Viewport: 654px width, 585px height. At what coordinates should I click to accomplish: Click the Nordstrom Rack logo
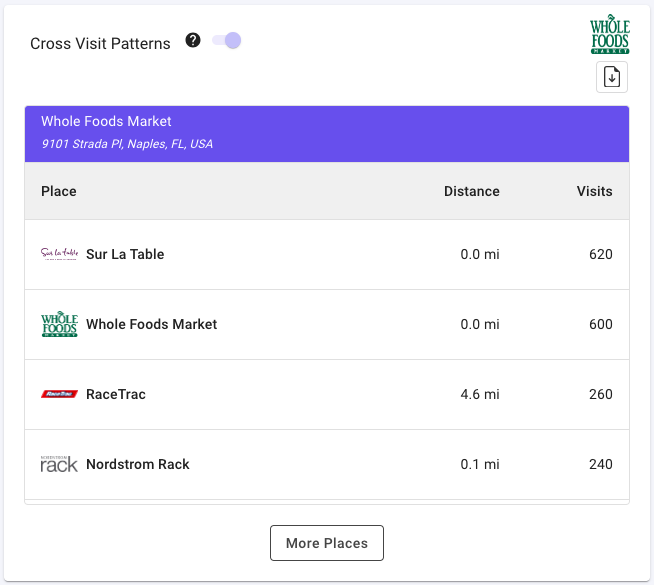point(59,464)
